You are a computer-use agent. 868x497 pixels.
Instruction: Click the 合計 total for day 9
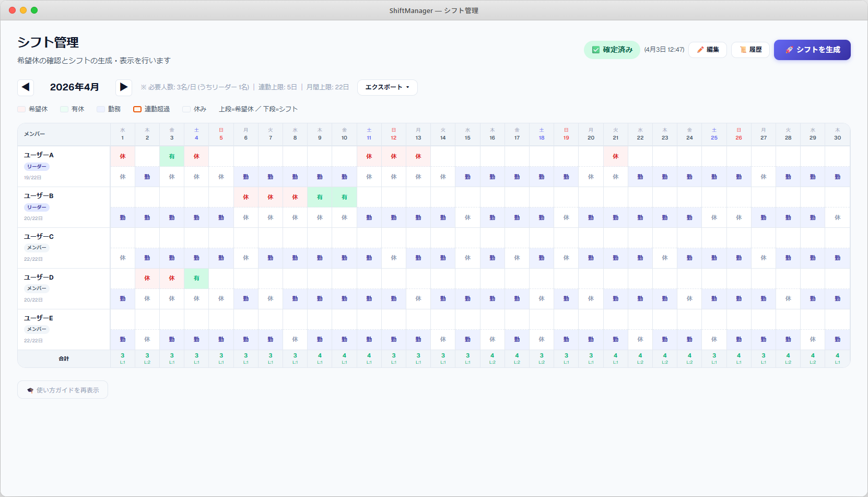tap(320, 358)
